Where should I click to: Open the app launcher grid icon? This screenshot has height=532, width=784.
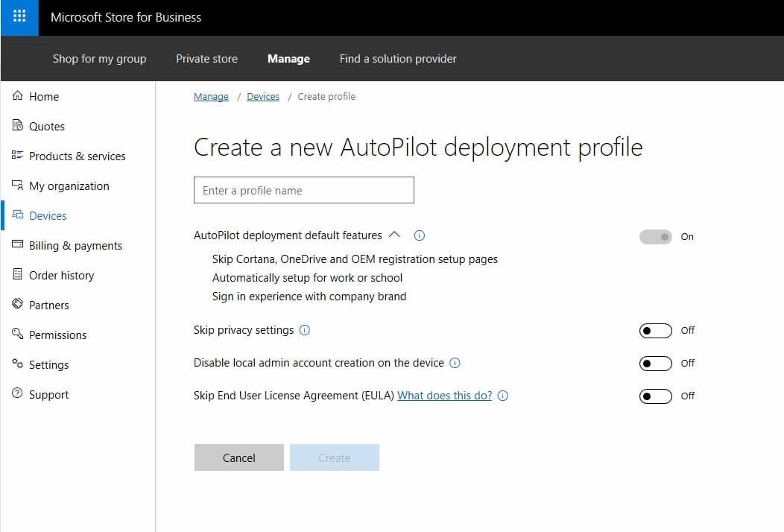pyautogui.click(x=18, y=17)
